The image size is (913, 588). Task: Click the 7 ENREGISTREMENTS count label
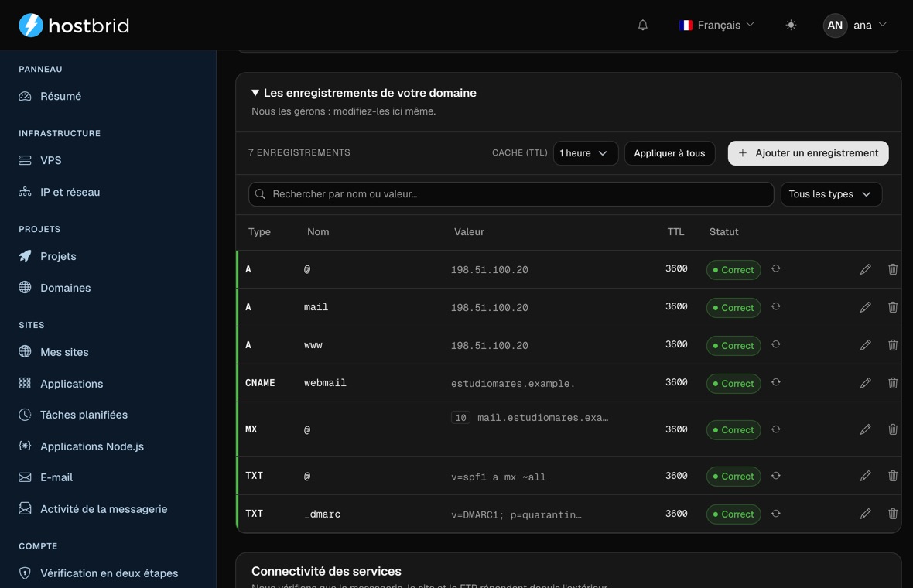point(299,152)
